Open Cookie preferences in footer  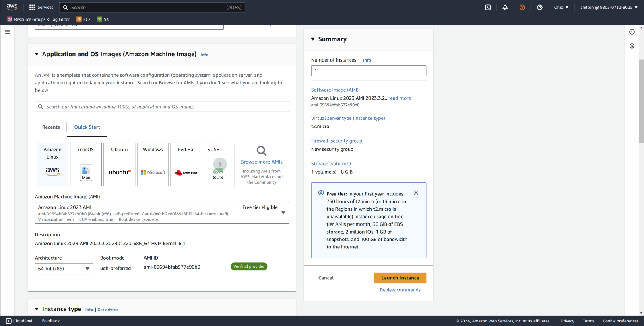[x=621, y=321]
